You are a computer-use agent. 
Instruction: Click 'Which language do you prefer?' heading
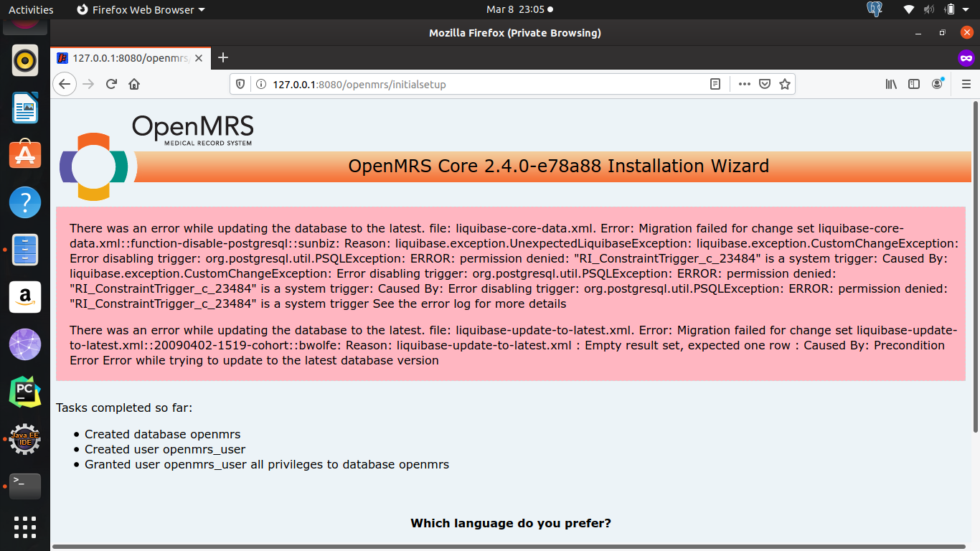click(x=511, y=523)
